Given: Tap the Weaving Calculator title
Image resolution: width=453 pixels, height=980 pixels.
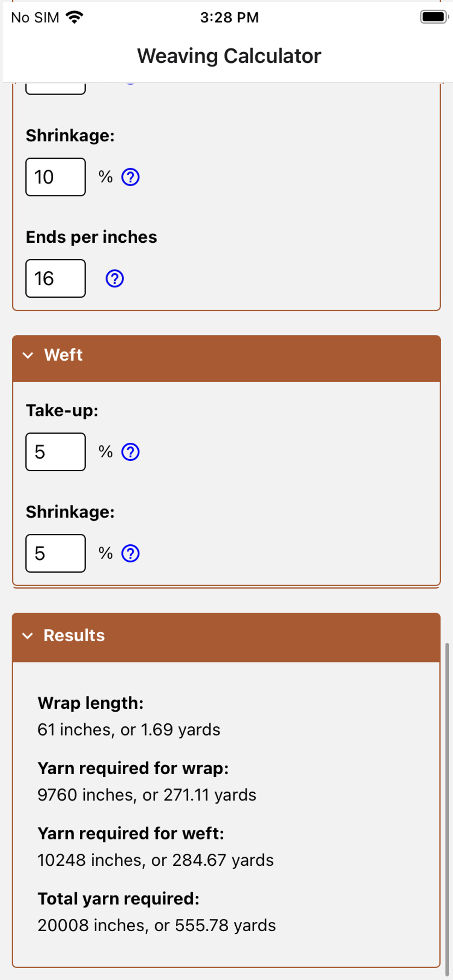Looking at the screenshot, I should point(229,56).
